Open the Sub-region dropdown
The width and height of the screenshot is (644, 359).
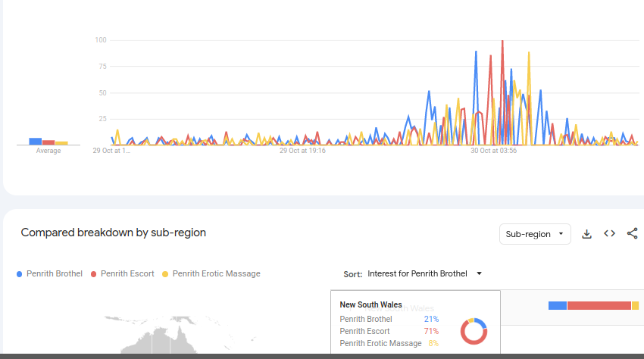pyautogui.click(x=535, y=234)
